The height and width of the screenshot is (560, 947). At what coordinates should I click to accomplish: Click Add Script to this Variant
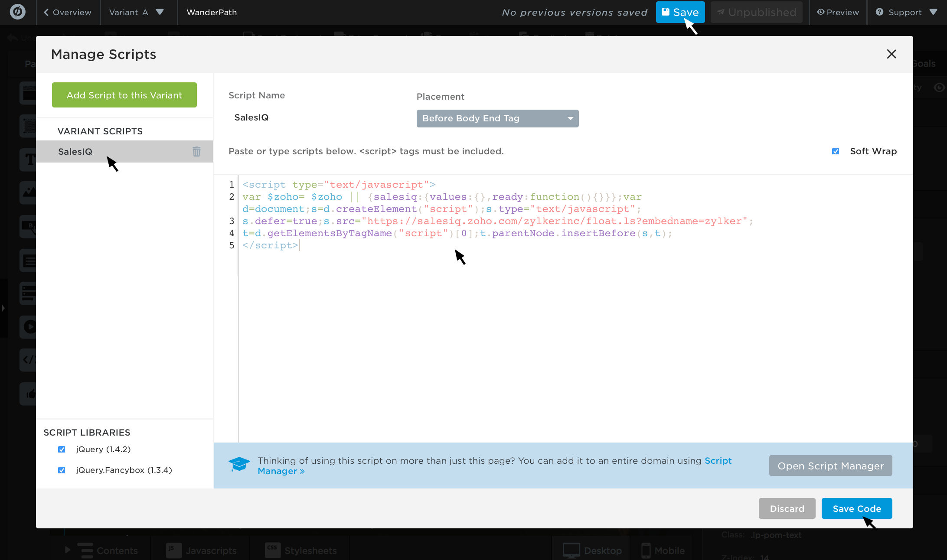124,95
